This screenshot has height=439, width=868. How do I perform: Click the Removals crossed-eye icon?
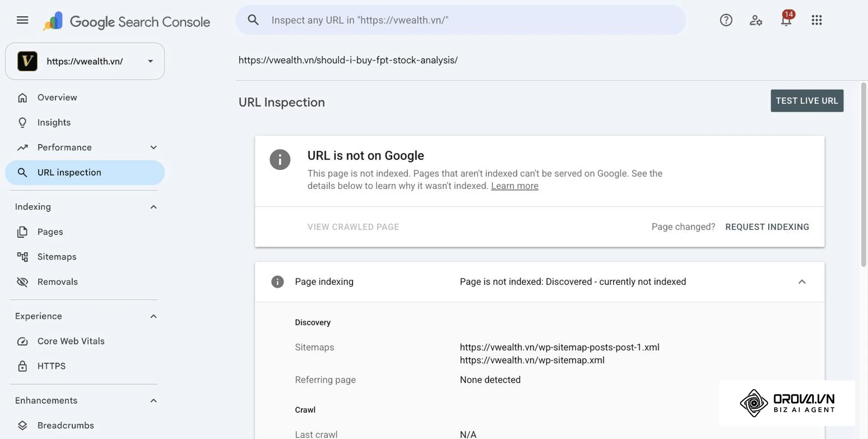(x=22, y=282)
